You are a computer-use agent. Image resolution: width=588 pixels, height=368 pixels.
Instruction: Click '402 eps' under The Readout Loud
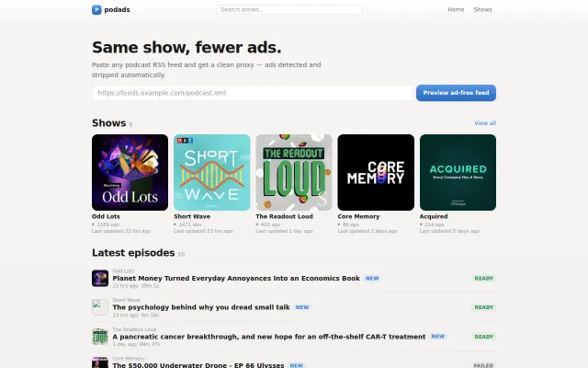click(x=270, y=224)
